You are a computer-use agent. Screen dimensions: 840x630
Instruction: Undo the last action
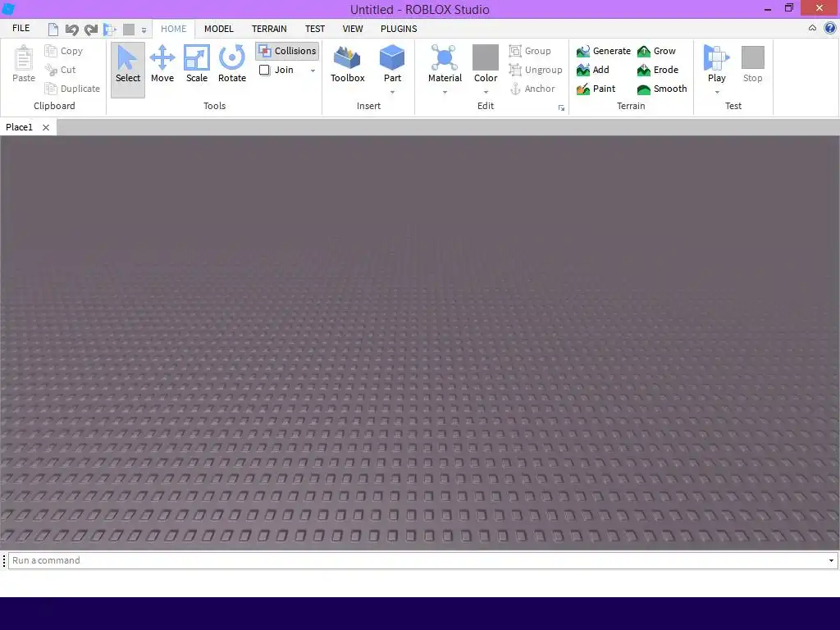click(x=72, y=30)
